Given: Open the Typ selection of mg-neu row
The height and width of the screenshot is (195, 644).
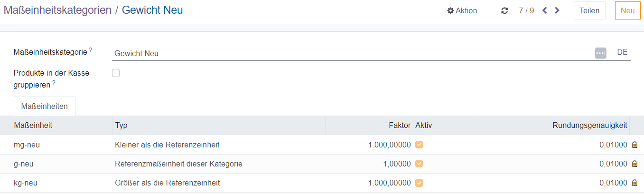Looking at the screenshot, I should tap(218, 145).
